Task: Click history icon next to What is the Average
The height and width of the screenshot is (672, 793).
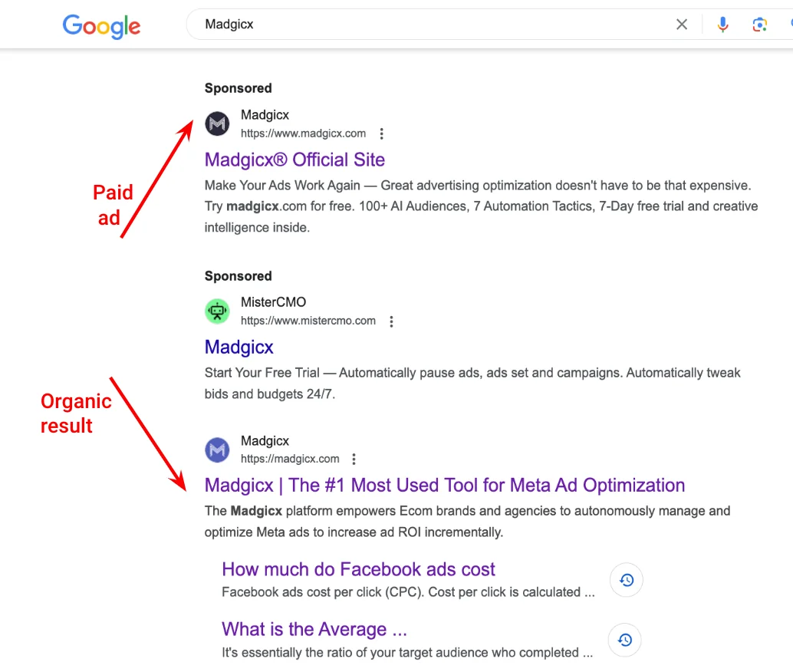Action: pyautogui.click(x=624, y=640)
